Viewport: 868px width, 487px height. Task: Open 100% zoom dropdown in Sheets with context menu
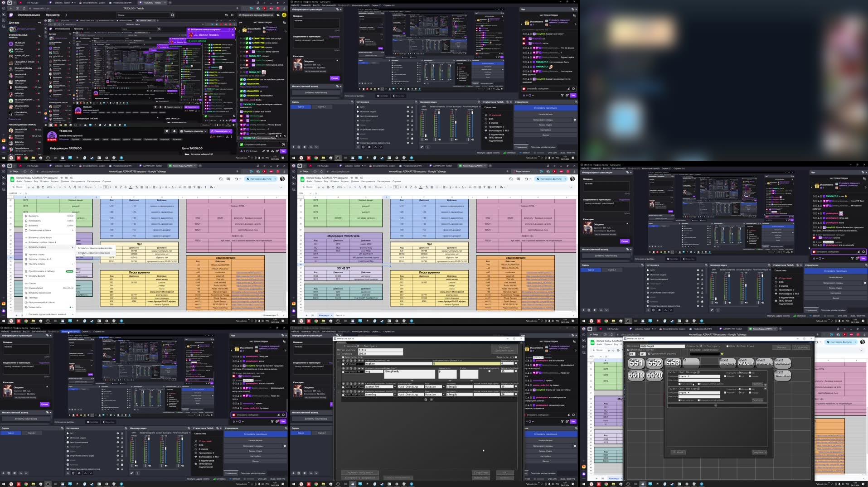point(51,187)
